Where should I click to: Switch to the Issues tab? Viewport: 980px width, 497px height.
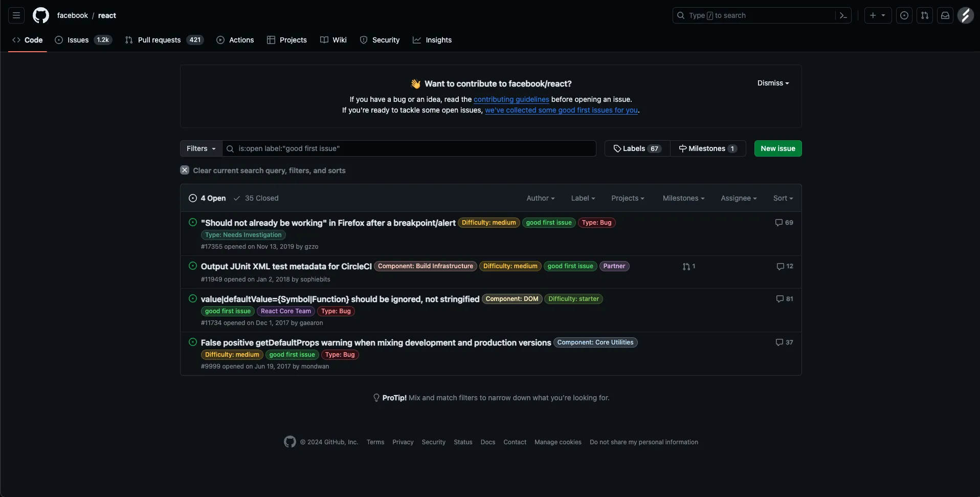[83, 40]
